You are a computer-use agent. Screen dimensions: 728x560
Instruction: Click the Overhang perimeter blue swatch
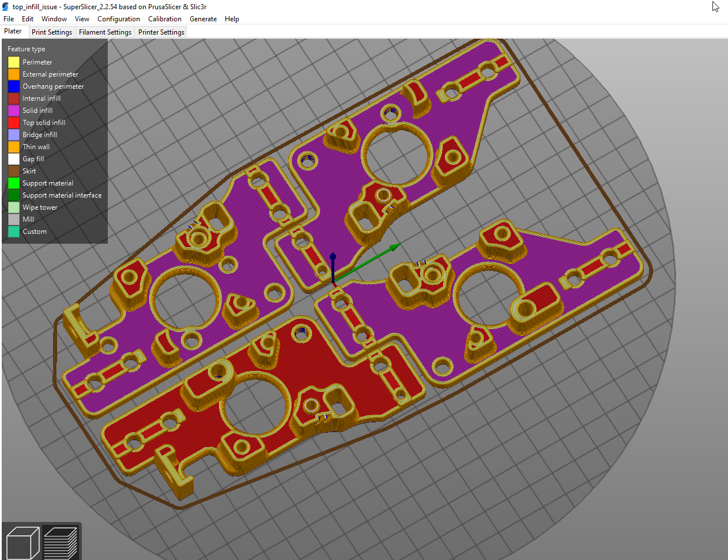click(x=14, y=86)
